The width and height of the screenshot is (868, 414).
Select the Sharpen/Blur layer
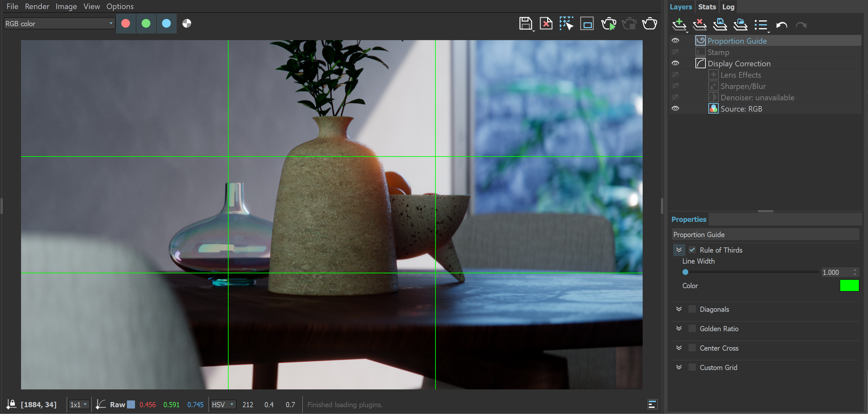coord(765,86)
